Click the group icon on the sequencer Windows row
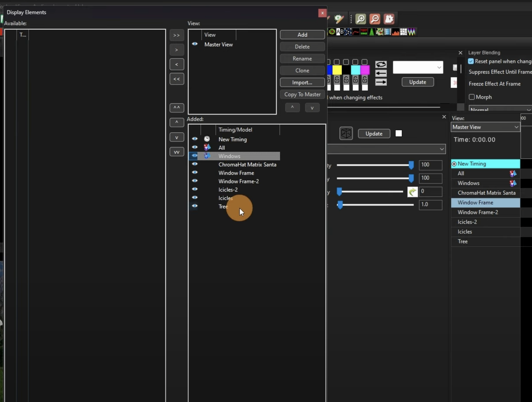Viewport: 532px width, 402px height. (513, 183)
